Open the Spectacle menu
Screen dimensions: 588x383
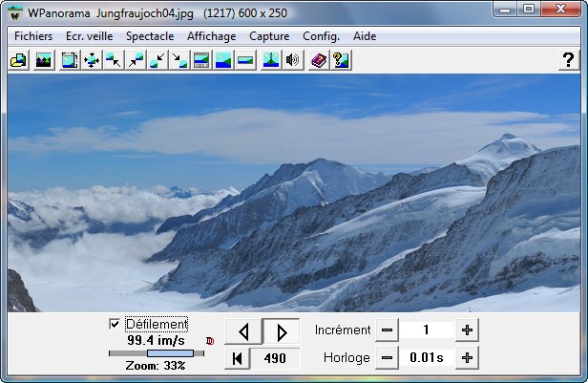[x=150, y=36]
